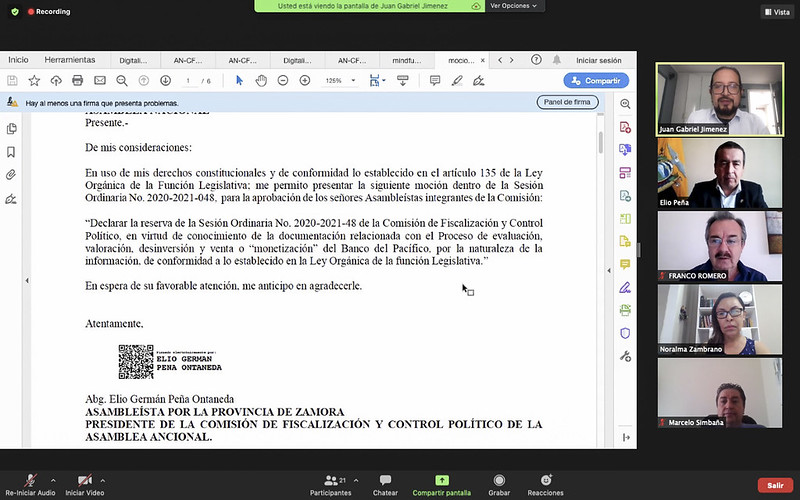Open the bookmarks panel in left sidebar
Image resolution: width=800 pixels, height=500 pixels.
pos(11,152)
